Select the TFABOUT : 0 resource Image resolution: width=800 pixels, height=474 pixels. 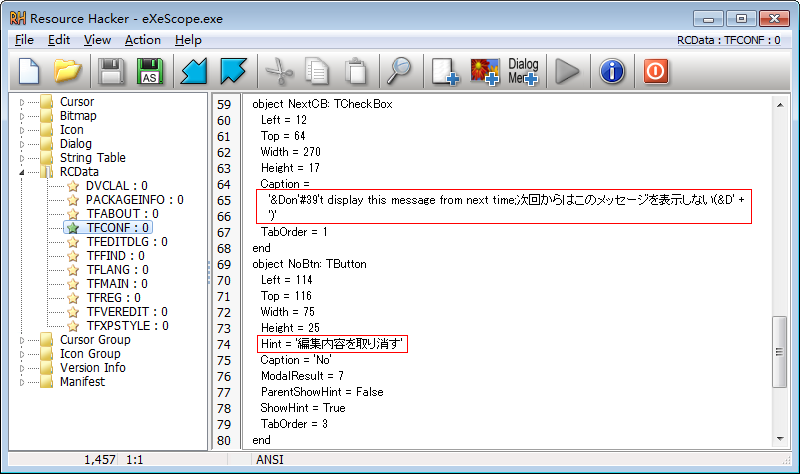(x=122, y=214)
